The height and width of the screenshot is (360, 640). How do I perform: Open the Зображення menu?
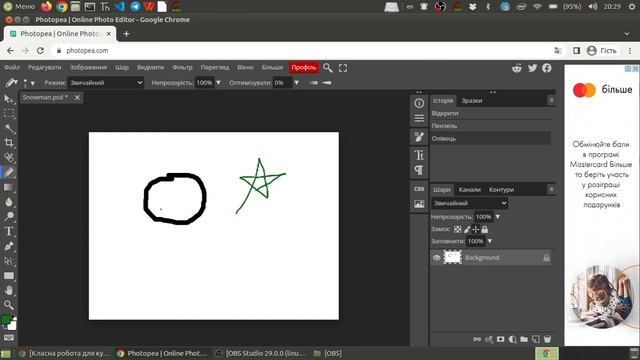(x=88, y=67)
